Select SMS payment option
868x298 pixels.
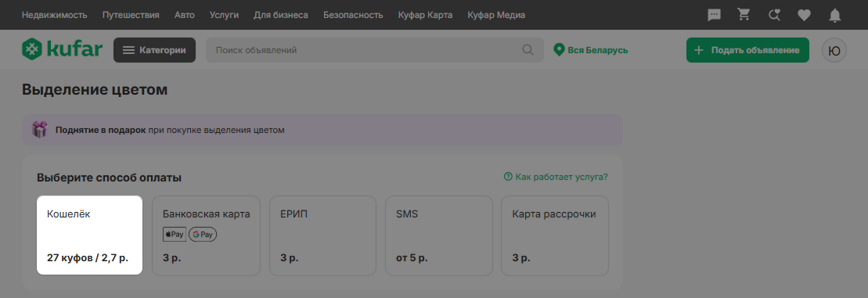click(439, 235)
